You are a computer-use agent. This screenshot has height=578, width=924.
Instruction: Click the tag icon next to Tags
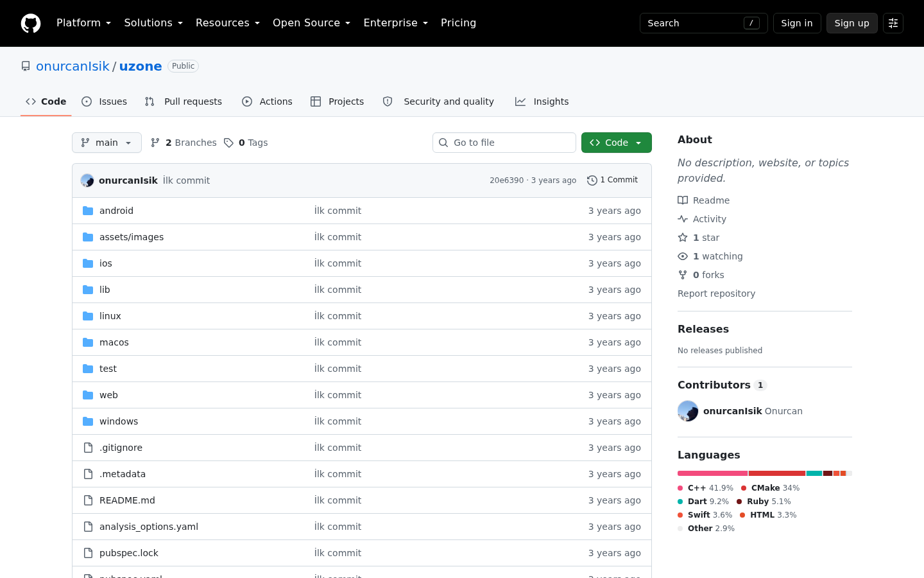pos(228,143)
